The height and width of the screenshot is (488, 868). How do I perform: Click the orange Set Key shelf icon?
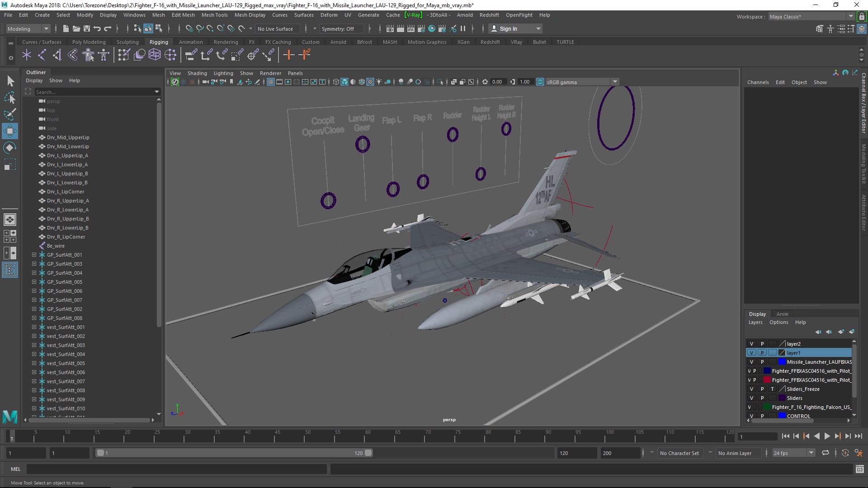(288, 55)
